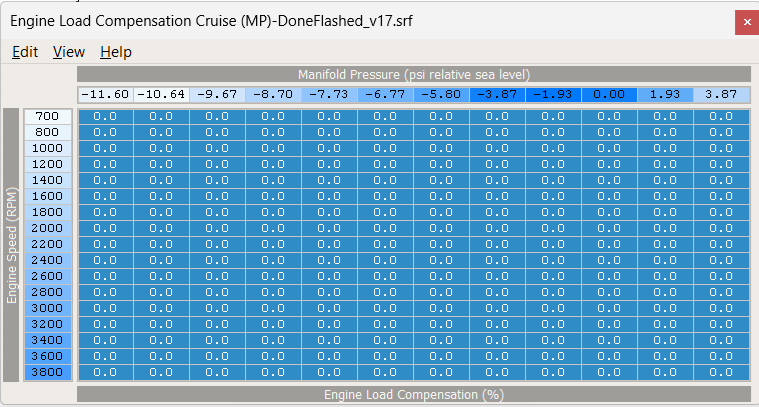Click the Manifold Pressure axis title bar
Screen dimensions: 759x407
point(413,74)
